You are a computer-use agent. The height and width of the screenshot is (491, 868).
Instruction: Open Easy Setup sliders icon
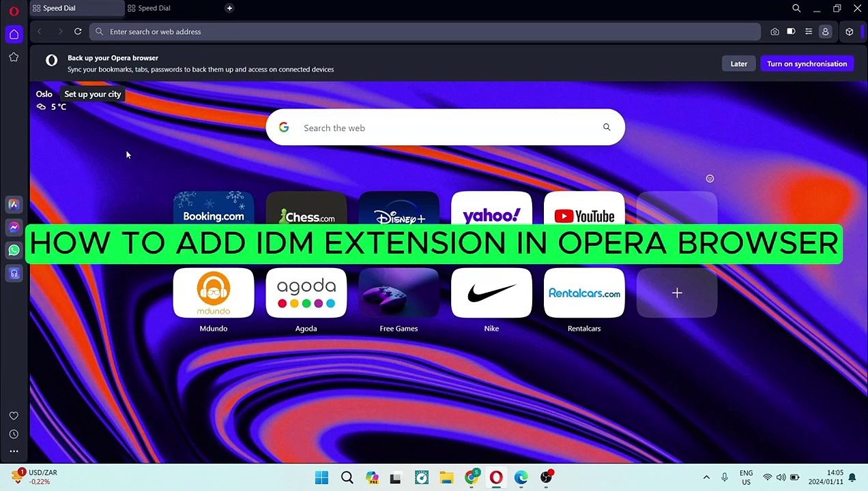(808, 31)
